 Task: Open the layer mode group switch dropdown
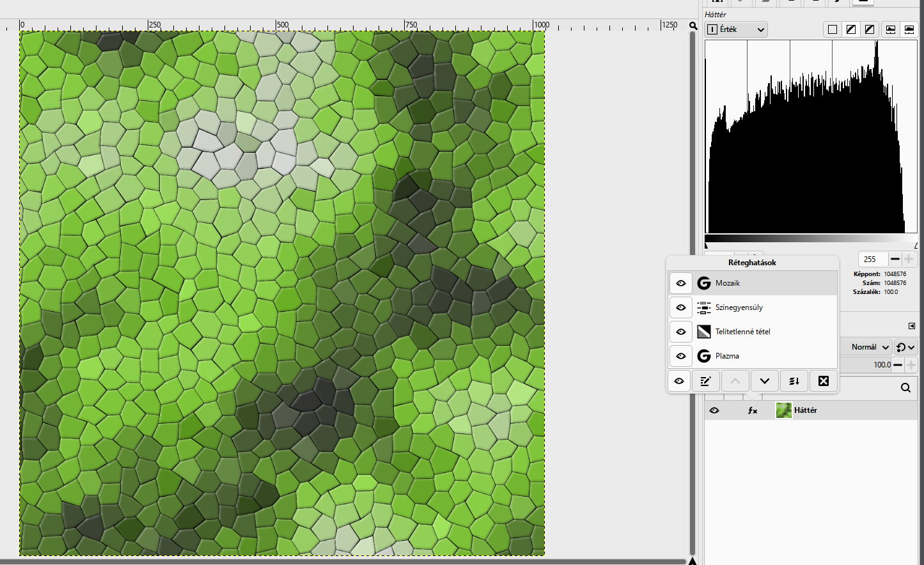[906, 347]
